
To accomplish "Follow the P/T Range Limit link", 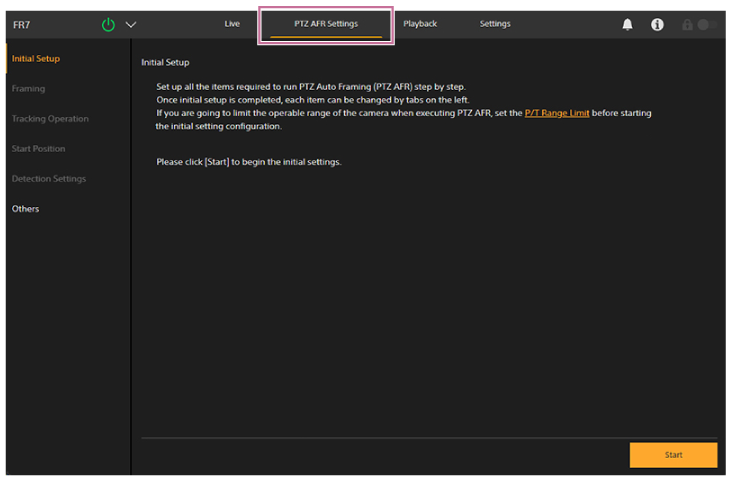I will pos(557,113).
